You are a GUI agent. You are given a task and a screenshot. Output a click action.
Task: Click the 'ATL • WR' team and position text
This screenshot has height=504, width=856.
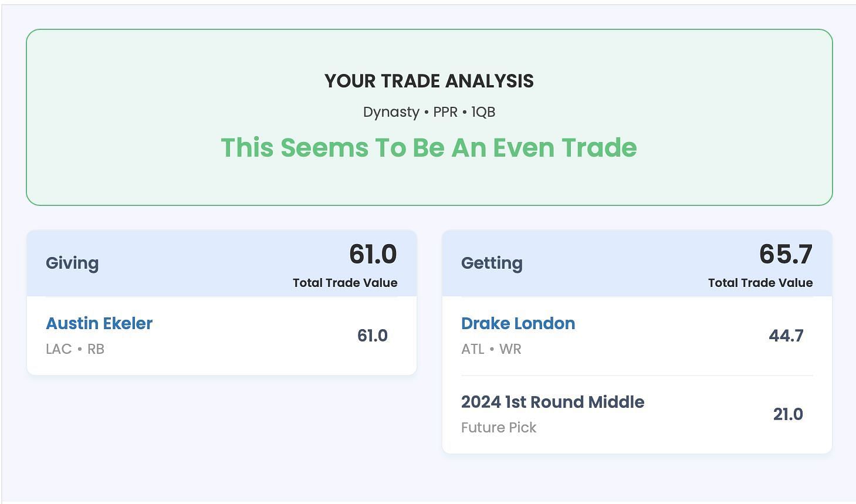point(491,349)
